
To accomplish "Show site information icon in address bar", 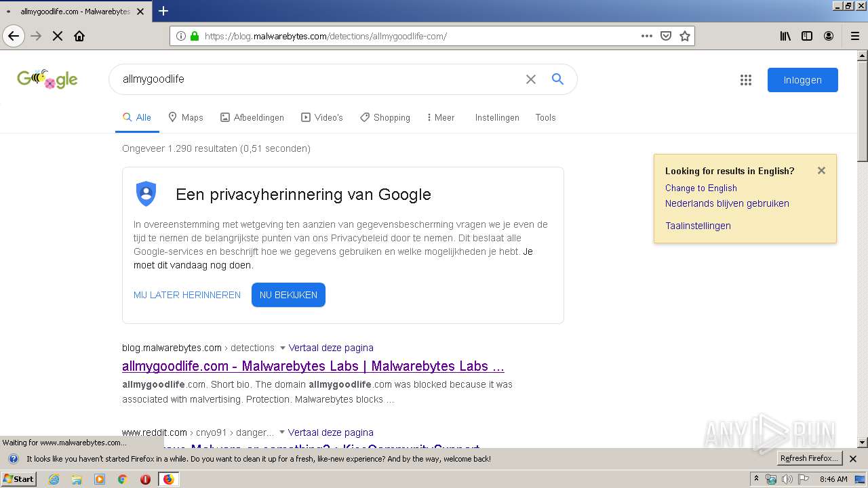I will [181, 36].
